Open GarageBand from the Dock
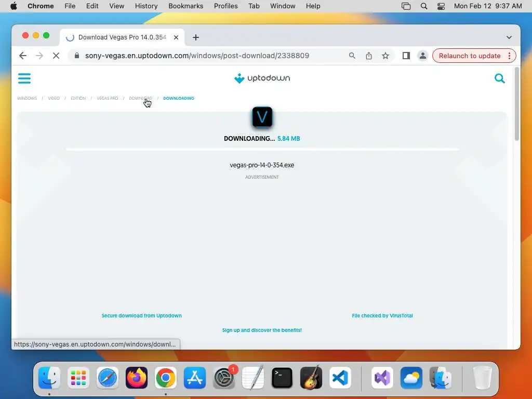The image size is (532, 399). pyautogui.click(x=311, y=378)
